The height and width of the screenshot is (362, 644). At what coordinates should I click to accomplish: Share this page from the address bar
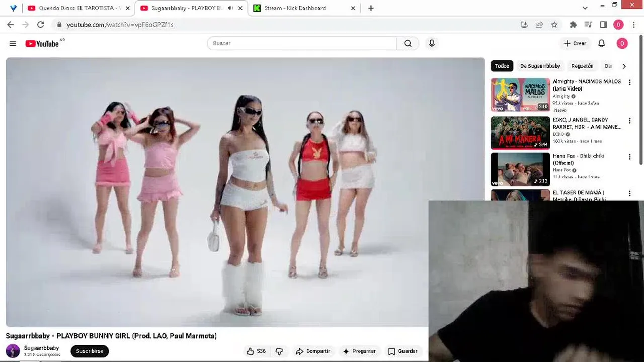(x=539, y=24)
